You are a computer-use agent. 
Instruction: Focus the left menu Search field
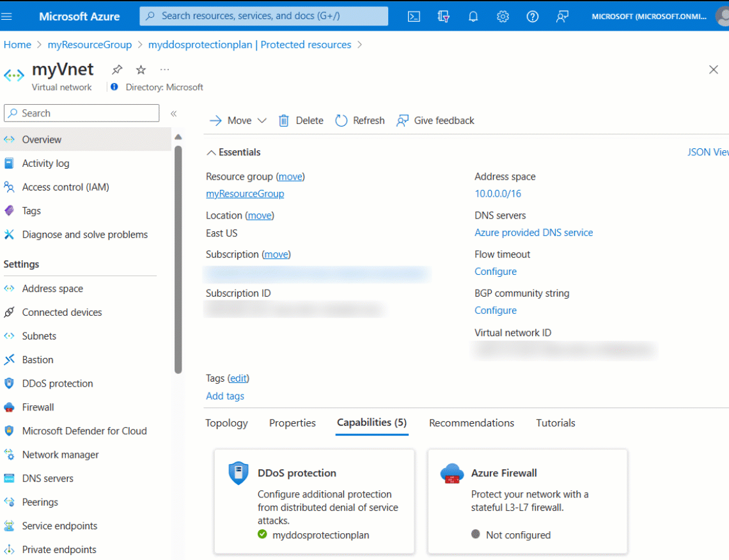(81, 113)
